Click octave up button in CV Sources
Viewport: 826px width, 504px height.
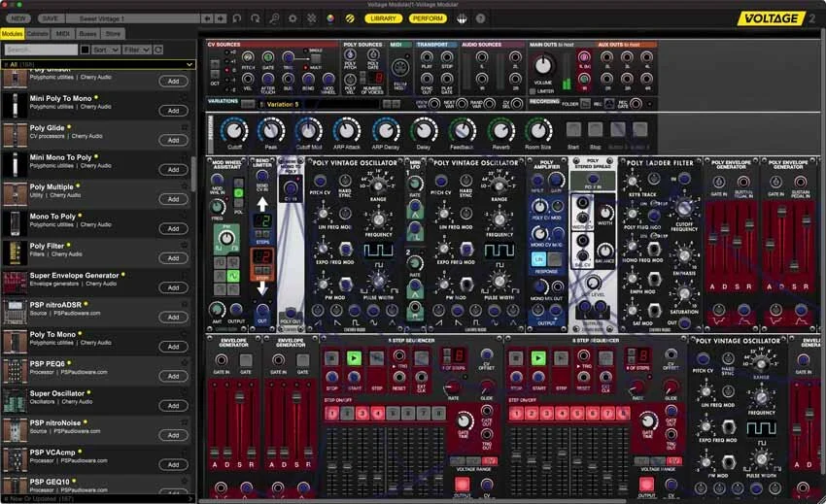click(x=215, y=64)
